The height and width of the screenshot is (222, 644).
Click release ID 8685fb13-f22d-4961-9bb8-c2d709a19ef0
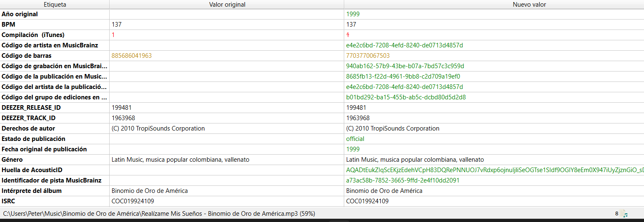403,76
